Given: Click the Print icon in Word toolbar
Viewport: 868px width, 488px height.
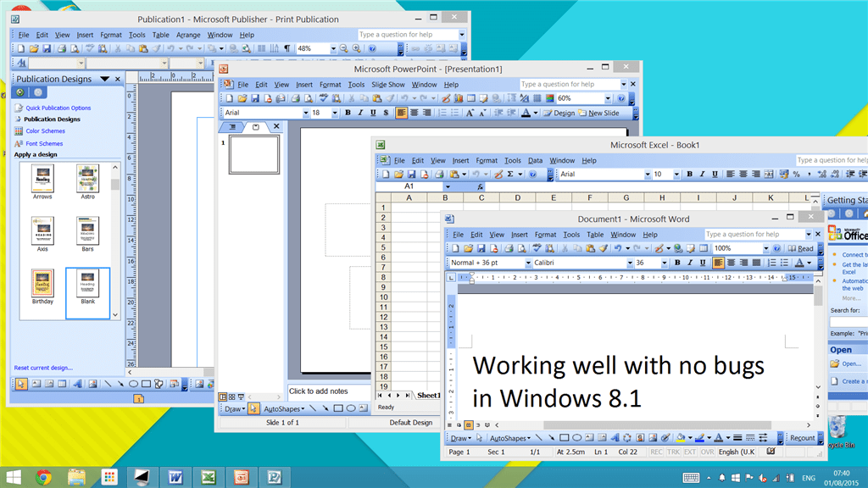Looking at the screenshot, I should pyautogui.click(x=509, y=248).
